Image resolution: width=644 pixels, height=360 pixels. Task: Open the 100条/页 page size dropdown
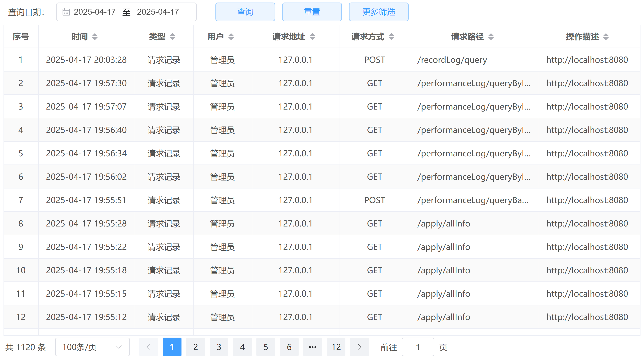point(92,347)
